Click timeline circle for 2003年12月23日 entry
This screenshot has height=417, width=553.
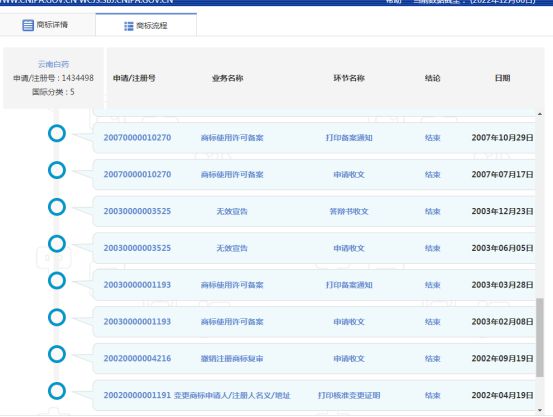(x=57, y=207)
